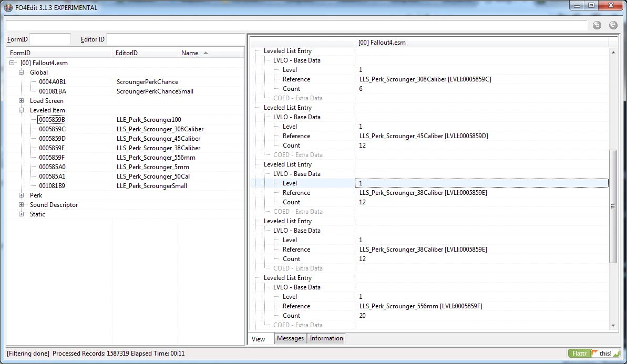Click the highlighted Level value field

point(482,183)
